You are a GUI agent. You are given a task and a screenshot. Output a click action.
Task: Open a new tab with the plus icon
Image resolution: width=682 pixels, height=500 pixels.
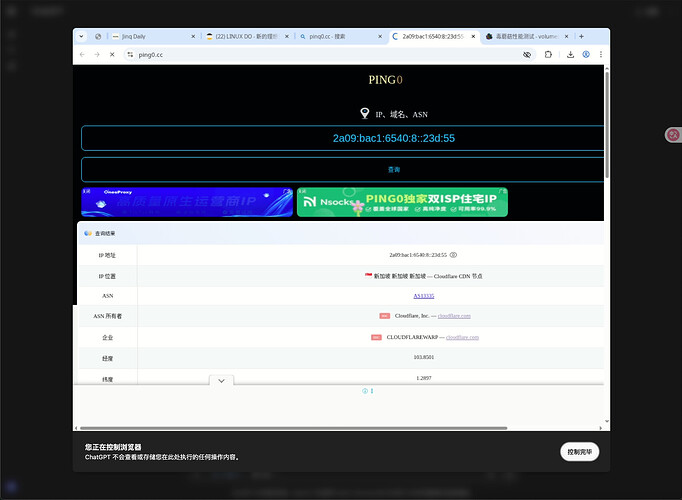(581, 37)
